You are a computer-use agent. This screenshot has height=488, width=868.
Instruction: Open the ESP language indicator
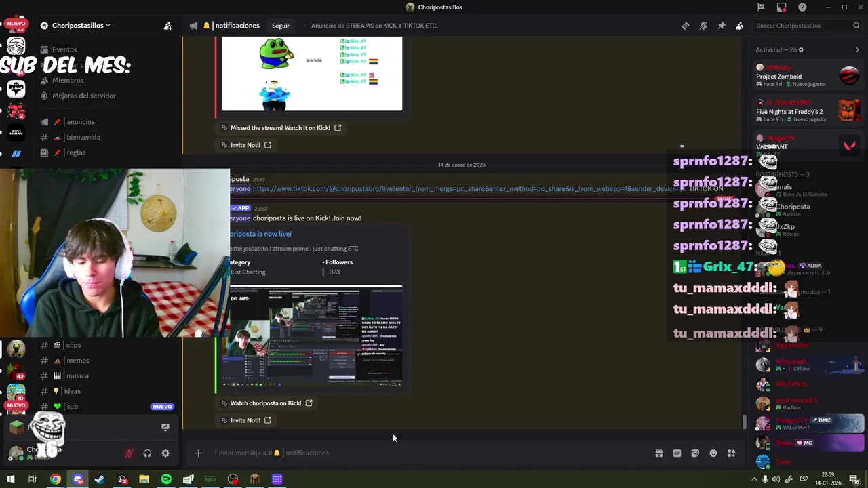pyautogui.click(x=804, y=479)
